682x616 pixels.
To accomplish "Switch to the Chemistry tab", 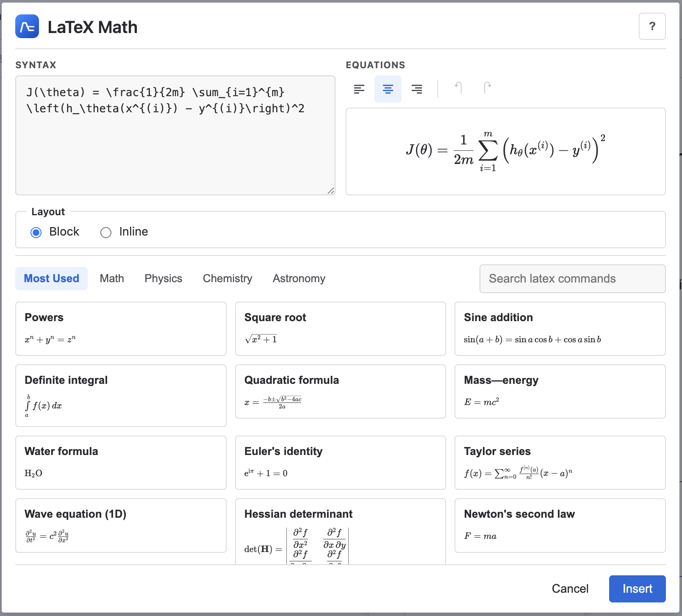I will click(227, 278).
